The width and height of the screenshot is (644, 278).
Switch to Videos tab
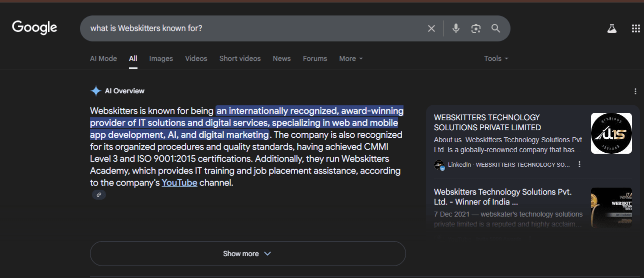pos(196,58)
